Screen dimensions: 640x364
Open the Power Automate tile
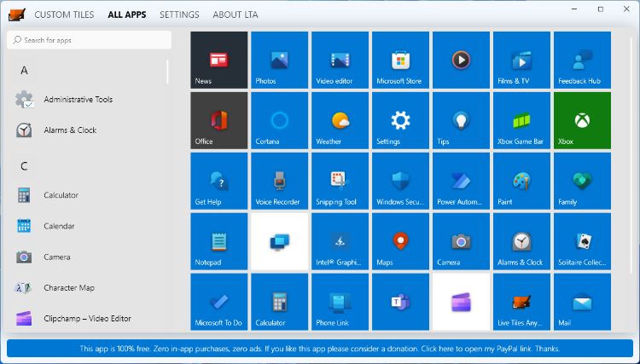click(461, 181)
